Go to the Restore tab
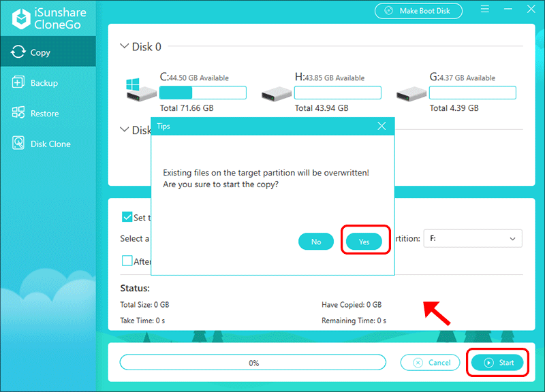545x392 pixels. point(48,114)
